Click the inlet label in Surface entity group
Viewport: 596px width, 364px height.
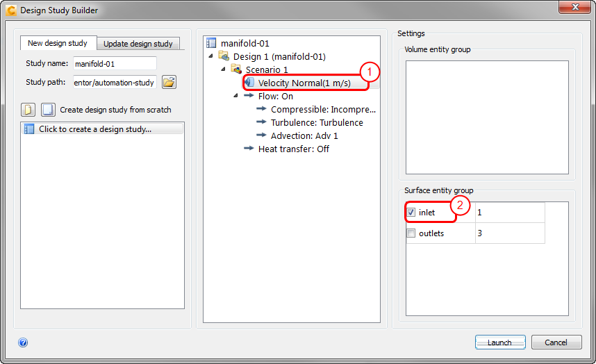pos(427,213)
